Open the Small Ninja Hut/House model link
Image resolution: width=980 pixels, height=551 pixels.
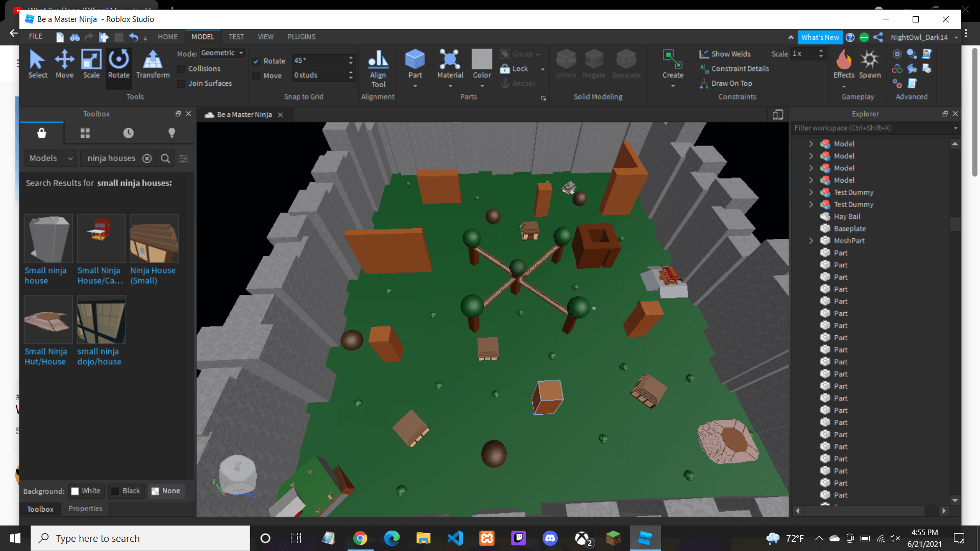coord(45,357)
